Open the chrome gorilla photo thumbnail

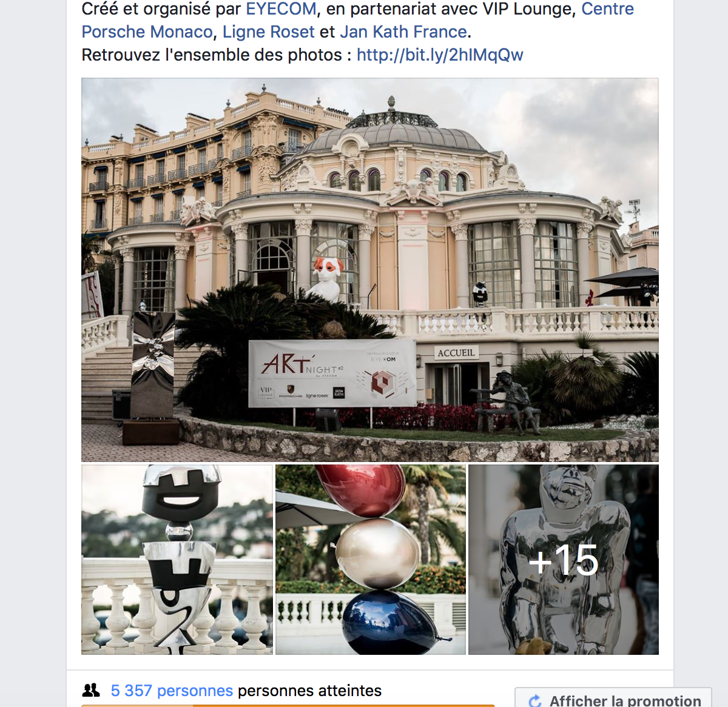pyautogui.click(x=564, y=560)
